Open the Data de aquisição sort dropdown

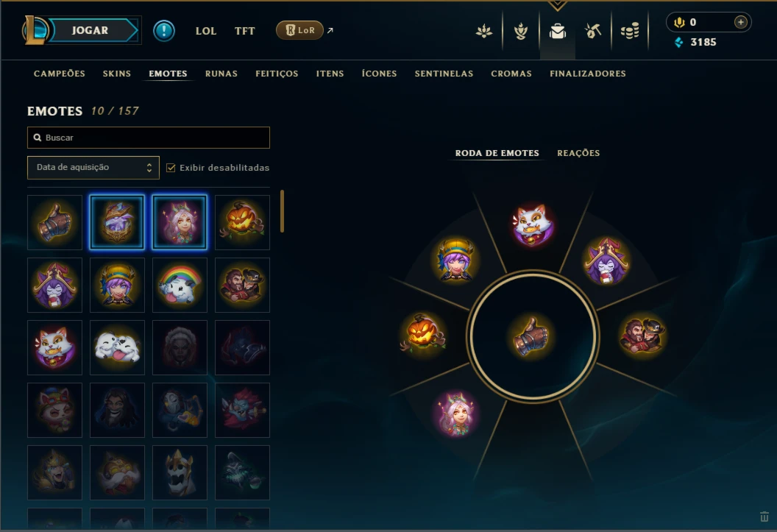93,168
